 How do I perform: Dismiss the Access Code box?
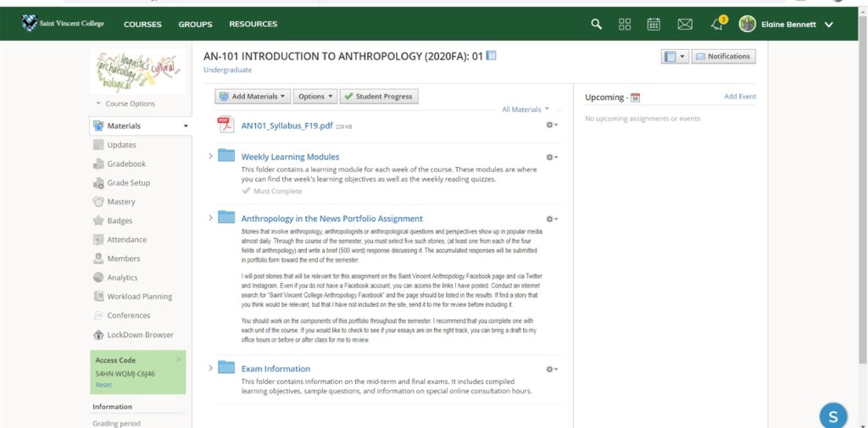(178, 359)
